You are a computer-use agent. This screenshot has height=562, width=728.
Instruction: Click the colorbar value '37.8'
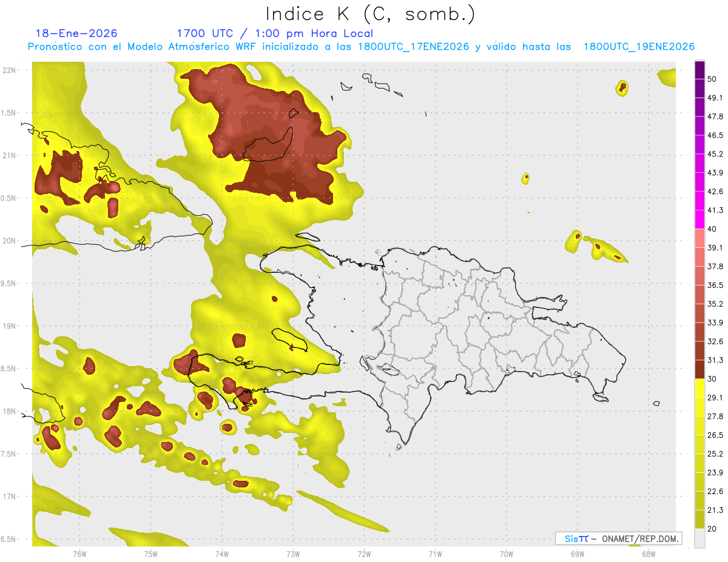[715, 267]
